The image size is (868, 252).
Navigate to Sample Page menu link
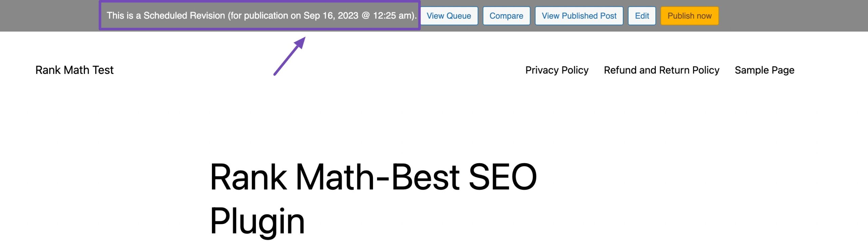[764, 70]
